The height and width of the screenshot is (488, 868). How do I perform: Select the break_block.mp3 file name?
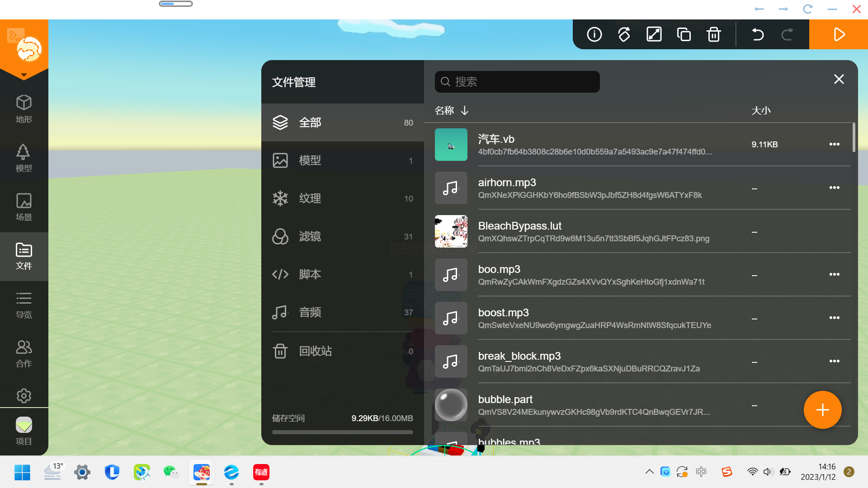coord(519,356)
